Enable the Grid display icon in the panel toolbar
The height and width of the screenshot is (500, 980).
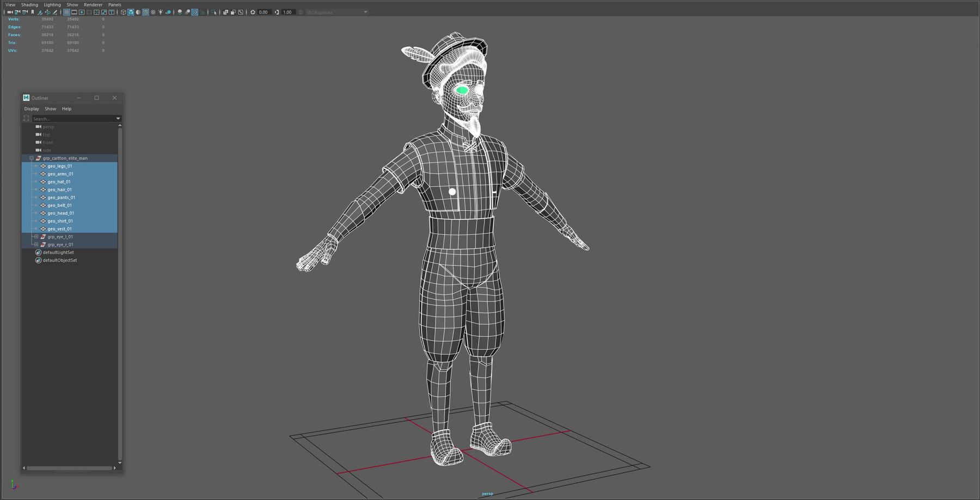[66, 12]
